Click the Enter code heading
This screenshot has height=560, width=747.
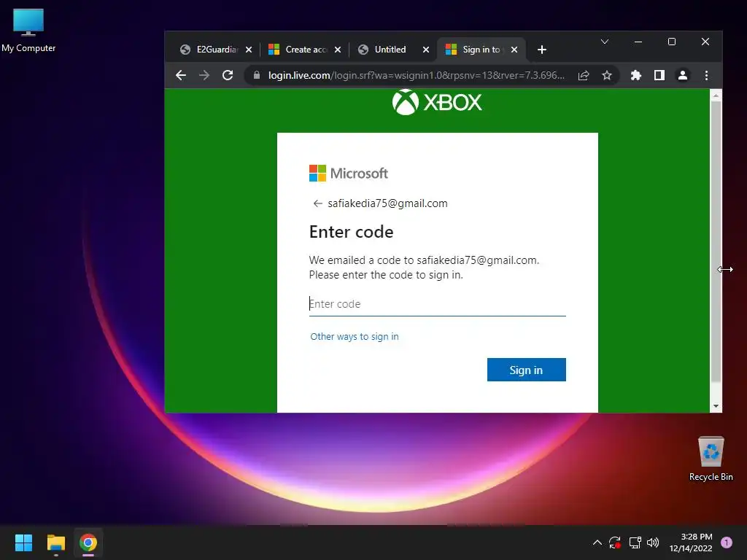[351, 232]
